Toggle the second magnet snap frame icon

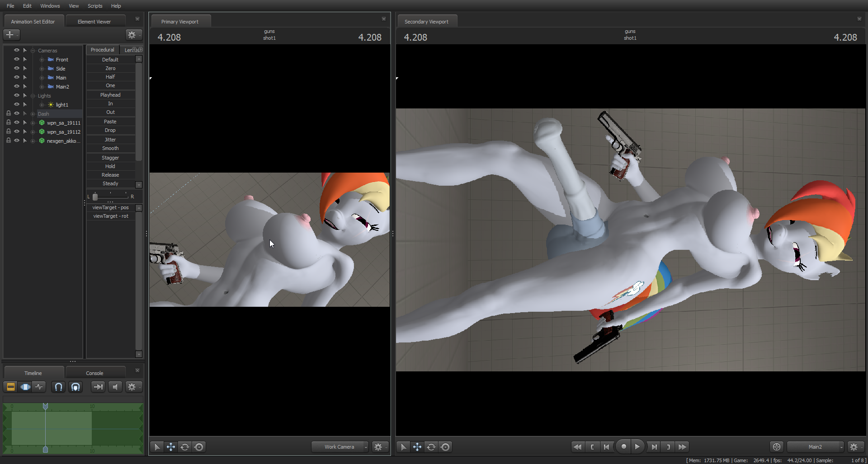point(75,387)
